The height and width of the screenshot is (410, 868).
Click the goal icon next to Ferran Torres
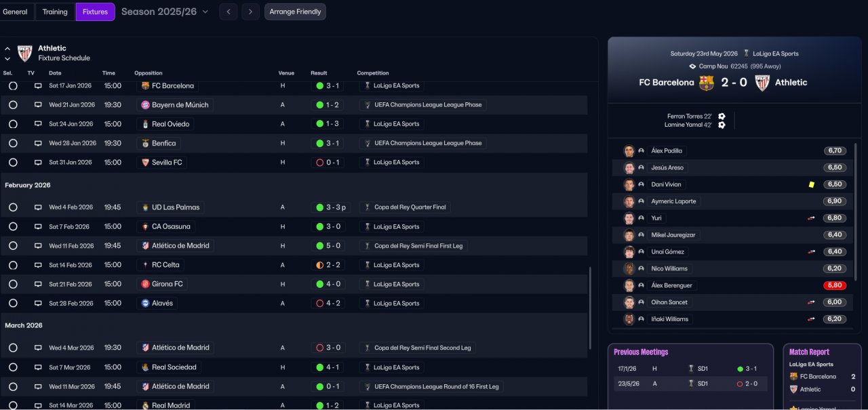pos(722,117)
